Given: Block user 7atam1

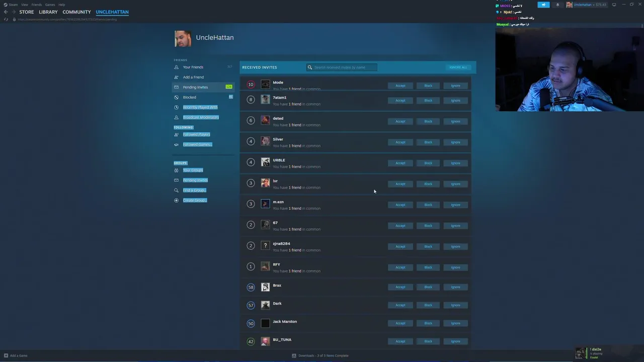Looking at the screenshot, I should click(x=428, y=101).
